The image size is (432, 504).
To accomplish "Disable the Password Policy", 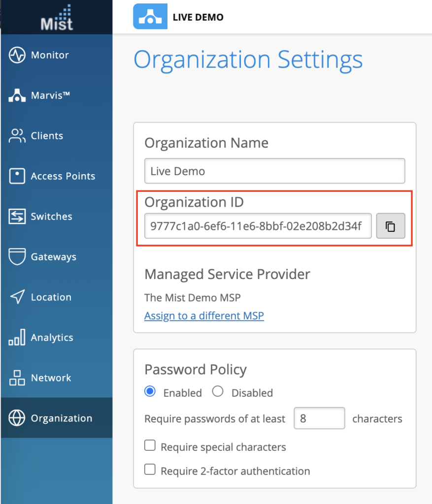I will (x=218, y=391).
